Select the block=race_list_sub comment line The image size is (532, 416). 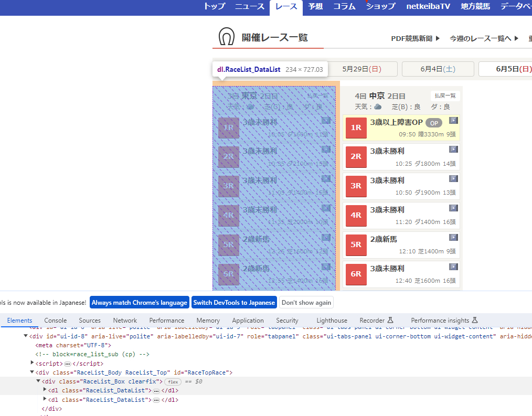coord(92,354)
